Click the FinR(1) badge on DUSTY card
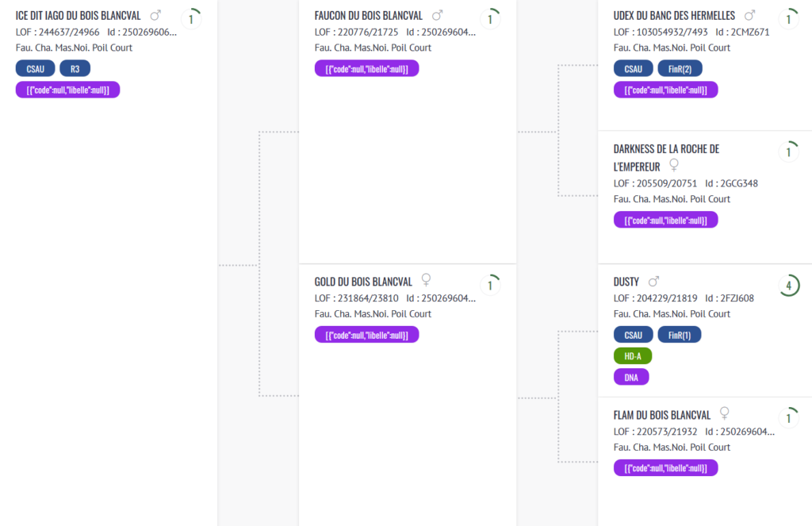 coord(680,335)
